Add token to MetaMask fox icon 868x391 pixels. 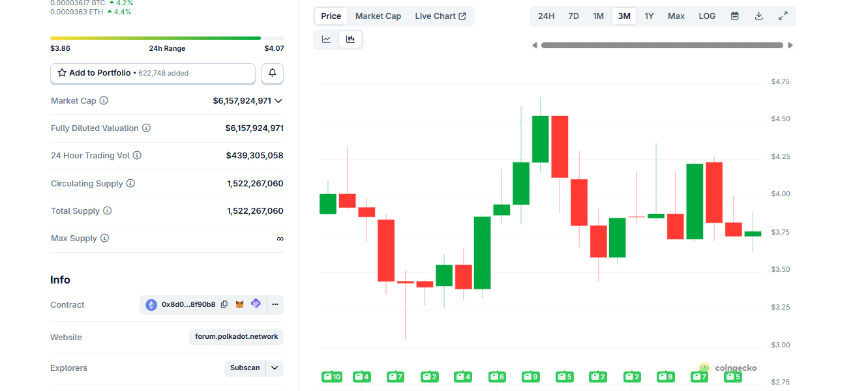point(239,304)
